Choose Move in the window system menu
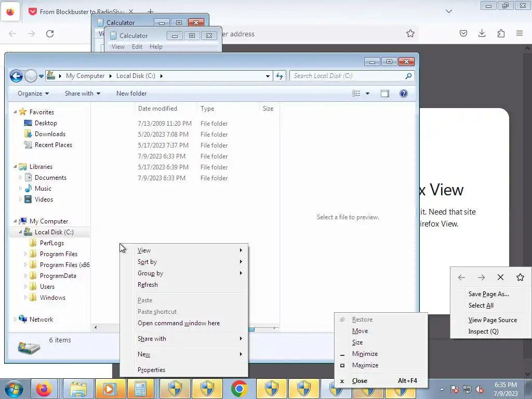The width and height of the screenshot is (532, 399). (381, 331)
